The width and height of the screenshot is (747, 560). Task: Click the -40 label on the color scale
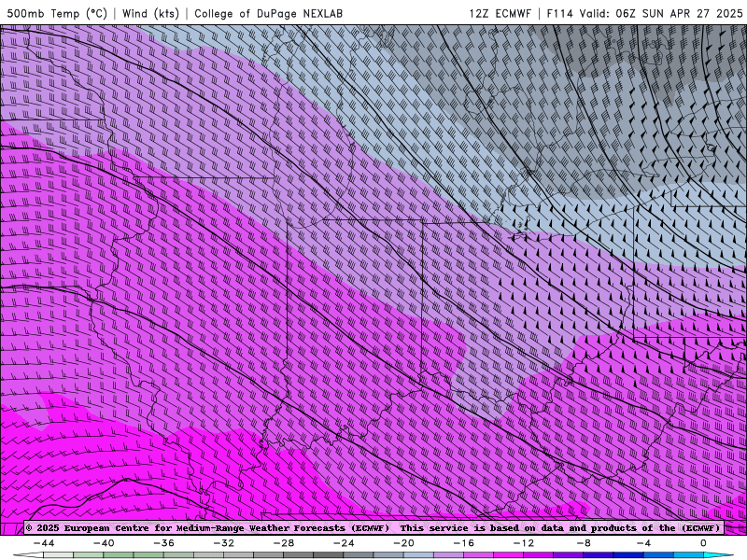click(104, 543)
